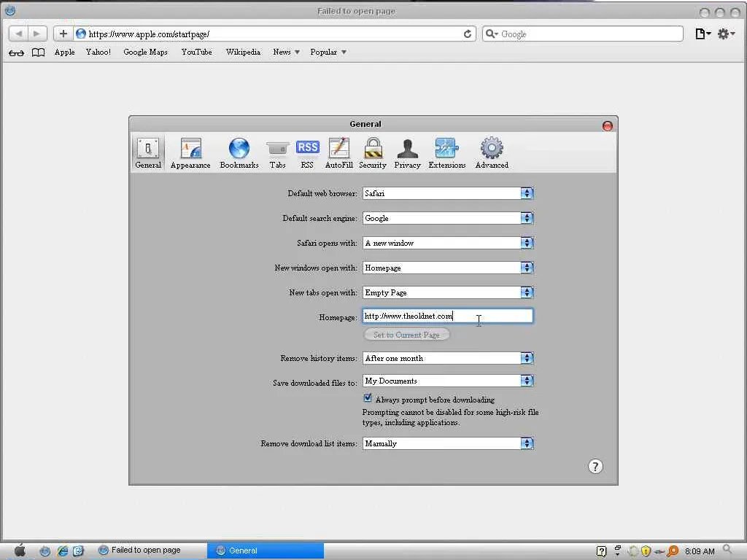
Task: Close the General preferences dialog
Action: click(608, 125)
